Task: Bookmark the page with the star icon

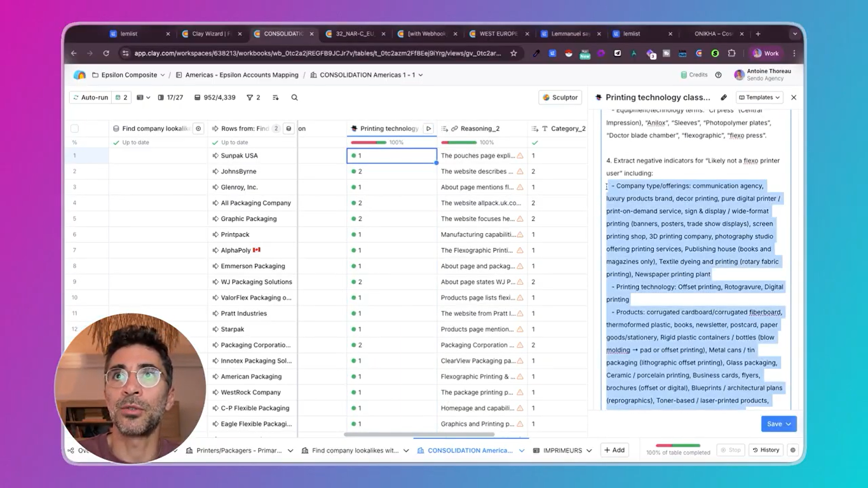Action: coord(513,53)
